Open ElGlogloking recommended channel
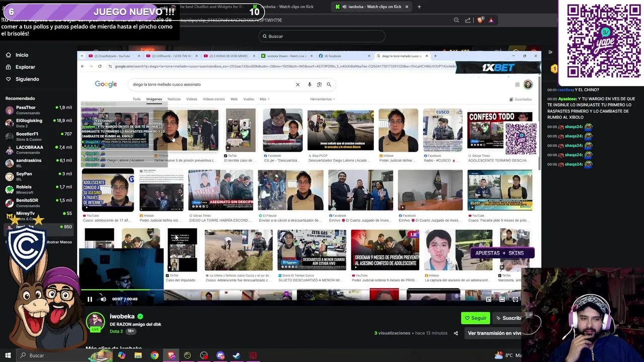The height and width of the screenshot is (362, 644). (x=38, y=123)
